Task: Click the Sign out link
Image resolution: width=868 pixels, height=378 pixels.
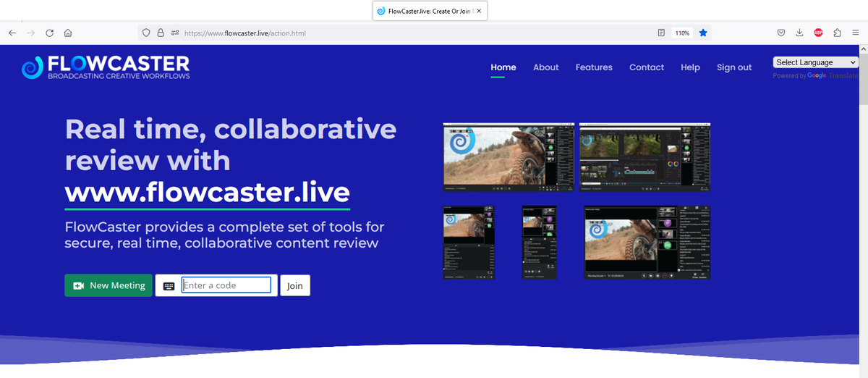Action: tap(734, 67)
